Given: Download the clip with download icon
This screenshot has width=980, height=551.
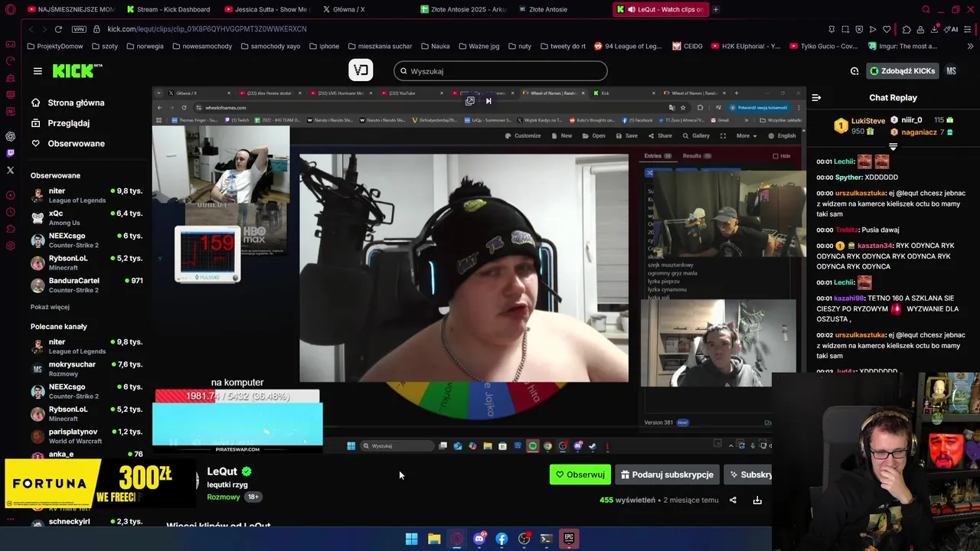Looking at the screenshot, I should [x=757, y=500].
